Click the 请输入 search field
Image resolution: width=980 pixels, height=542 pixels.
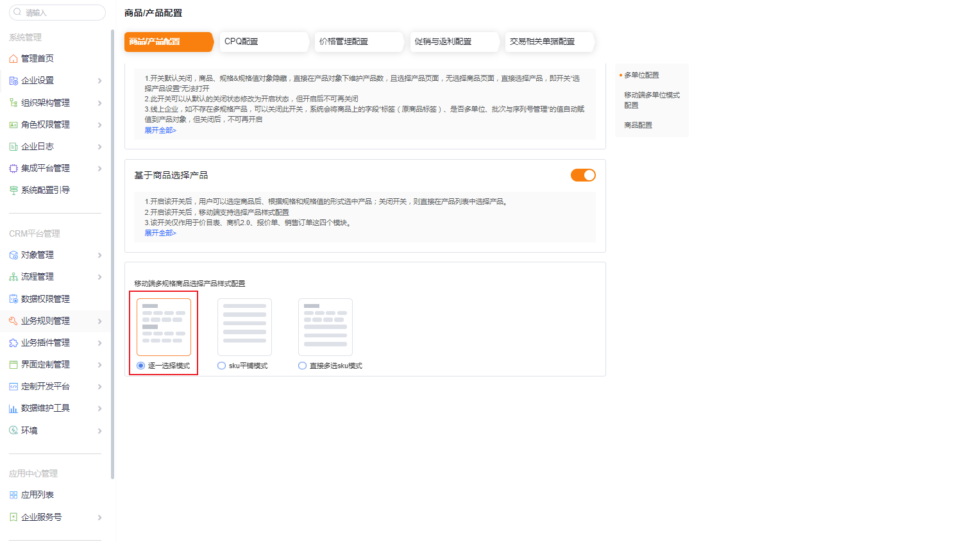tap(57, 12)
